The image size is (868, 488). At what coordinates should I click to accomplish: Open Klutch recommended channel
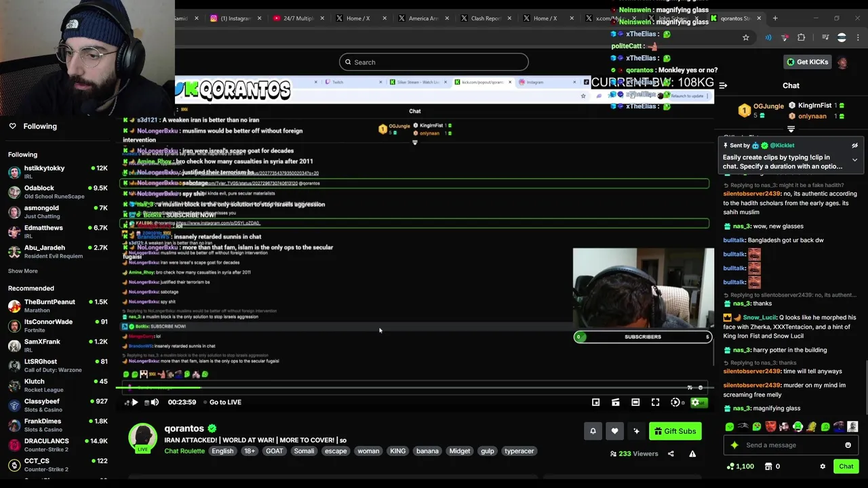coord(58,386)
